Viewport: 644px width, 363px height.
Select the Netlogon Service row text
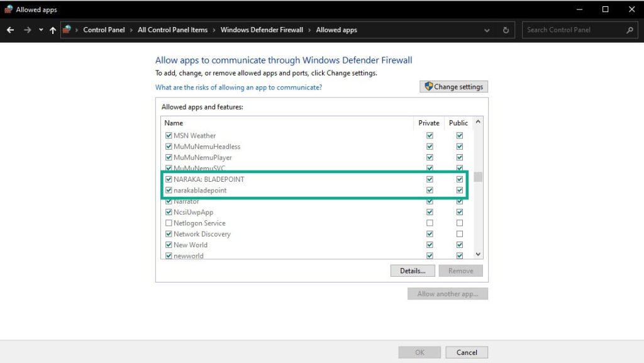coord(199,223)
